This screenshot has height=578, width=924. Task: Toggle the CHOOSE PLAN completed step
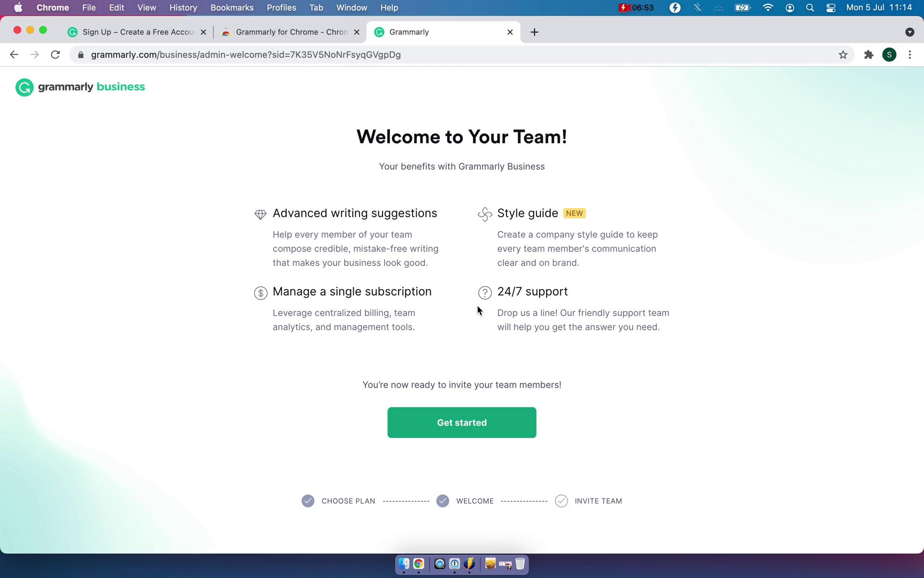click(308, 501)
